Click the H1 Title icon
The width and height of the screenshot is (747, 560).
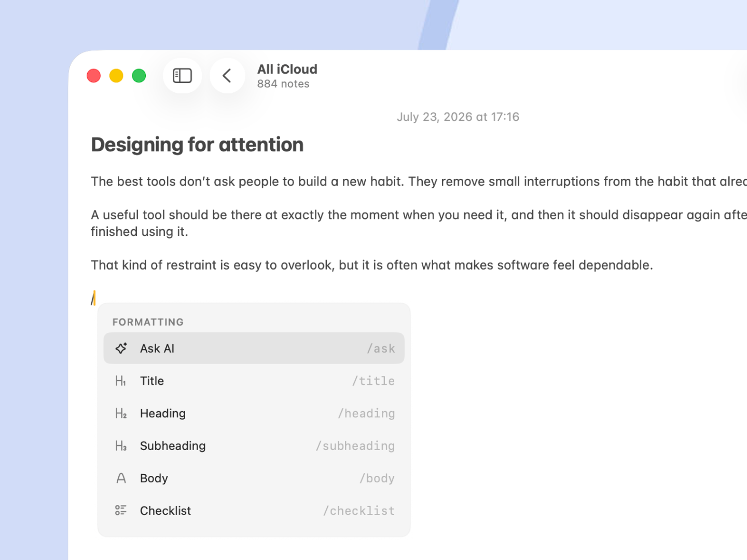pos(121,381)
